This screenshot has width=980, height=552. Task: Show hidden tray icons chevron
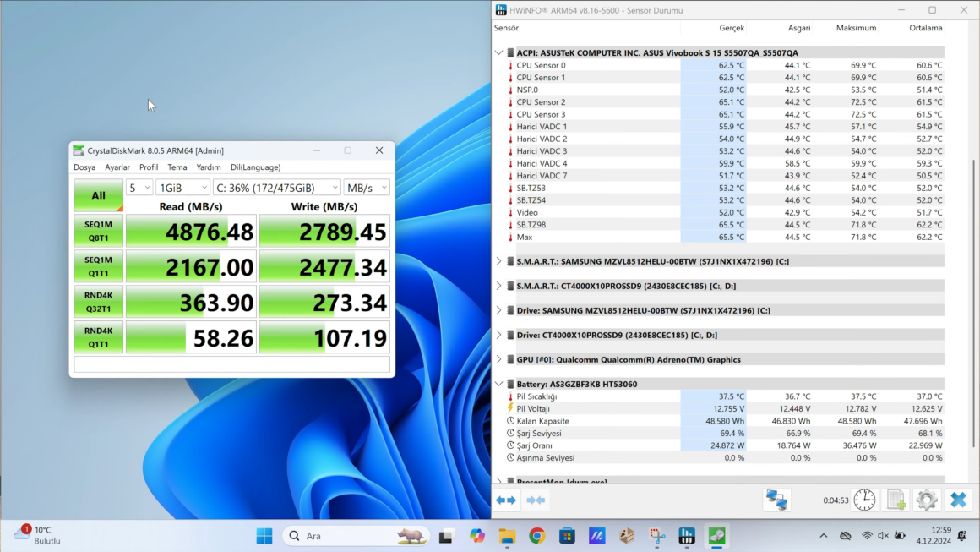click(824, 536)
